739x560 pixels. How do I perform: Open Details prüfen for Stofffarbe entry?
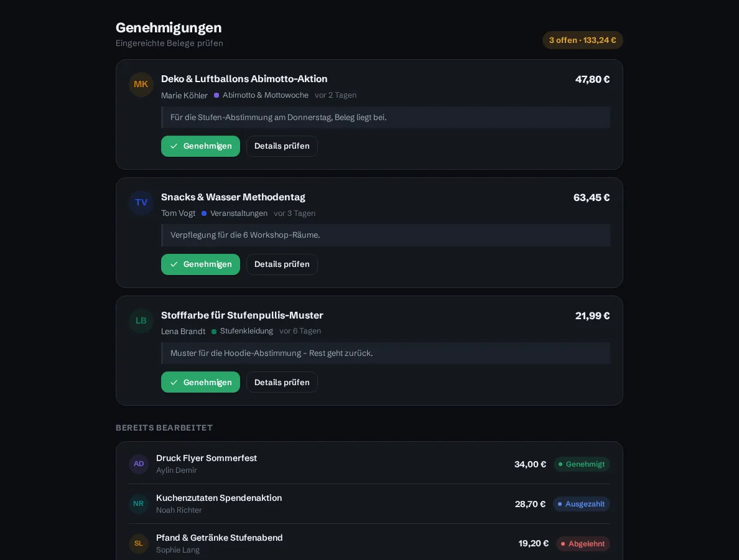point(282,382)
